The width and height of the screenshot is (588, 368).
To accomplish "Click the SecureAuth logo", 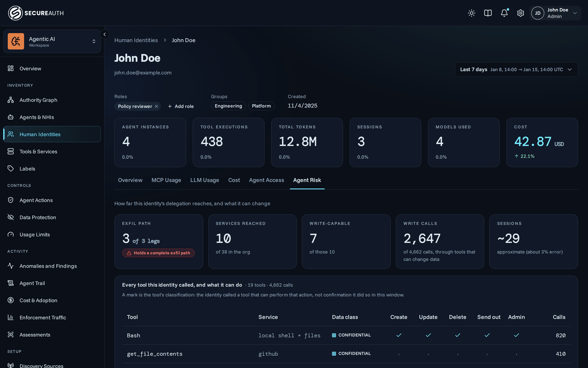I will (x=36, y=13).
